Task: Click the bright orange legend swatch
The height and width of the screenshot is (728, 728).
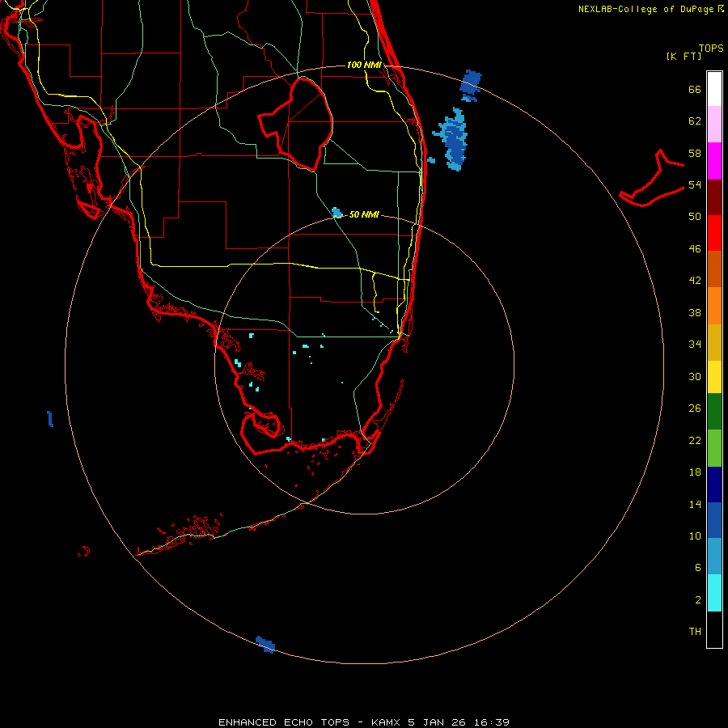Action: coord(714,306)
